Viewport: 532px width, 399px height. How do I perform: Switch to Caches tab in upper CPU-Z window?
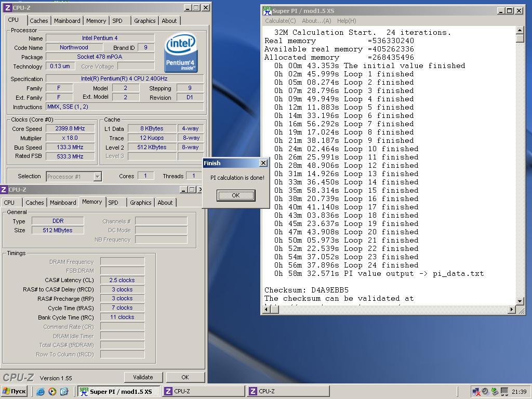coord(38,21)
